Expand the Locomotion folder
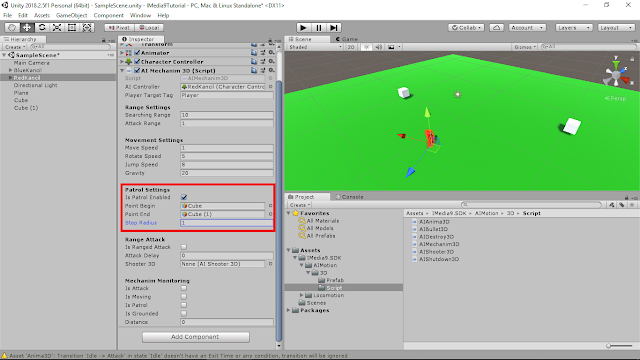The height and width of the screenshot is (360, 640). 302,295
